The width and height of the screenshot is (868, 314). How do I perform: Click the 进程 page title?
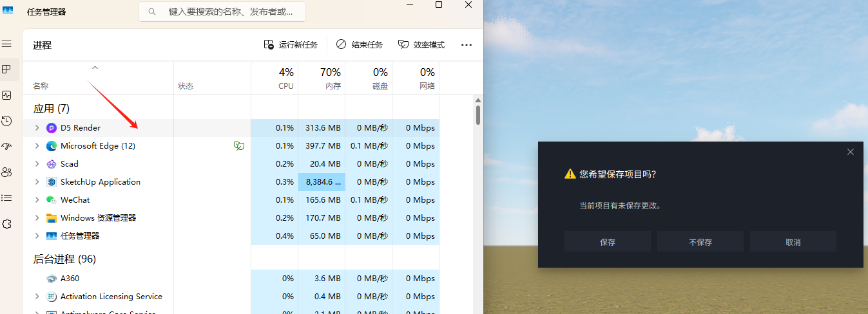pos(43,45)
